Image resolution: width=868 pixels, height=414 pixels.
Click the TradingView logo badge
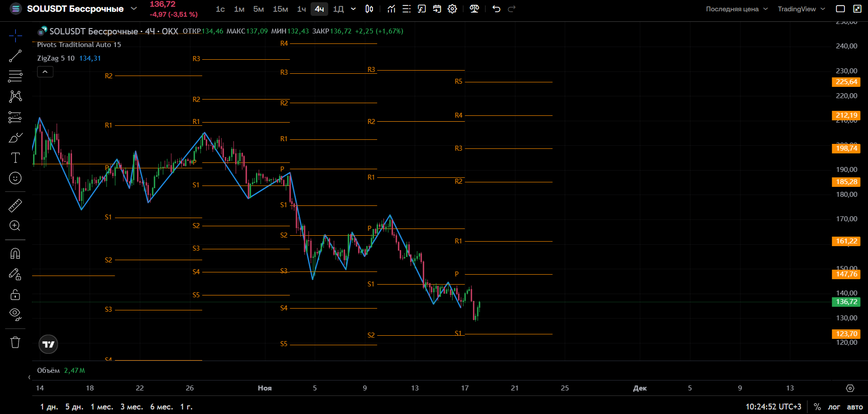click(48, 344)
